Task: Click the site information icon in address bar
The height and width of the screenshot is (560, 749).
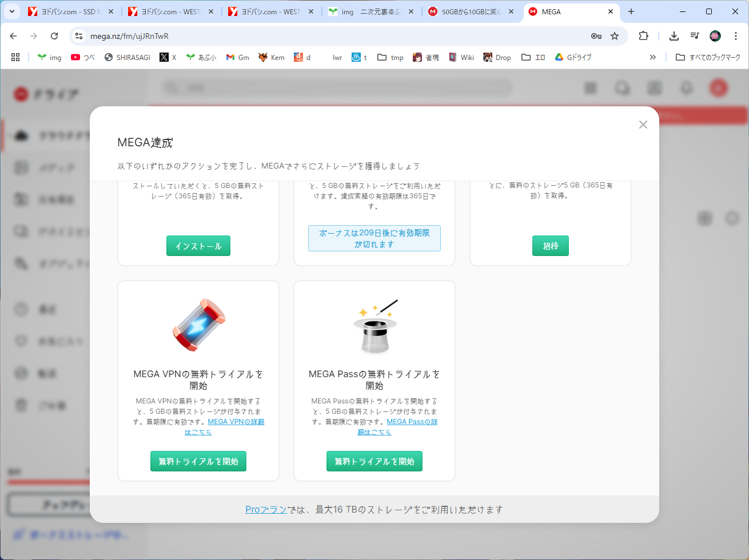Action: tap(79, 36)
